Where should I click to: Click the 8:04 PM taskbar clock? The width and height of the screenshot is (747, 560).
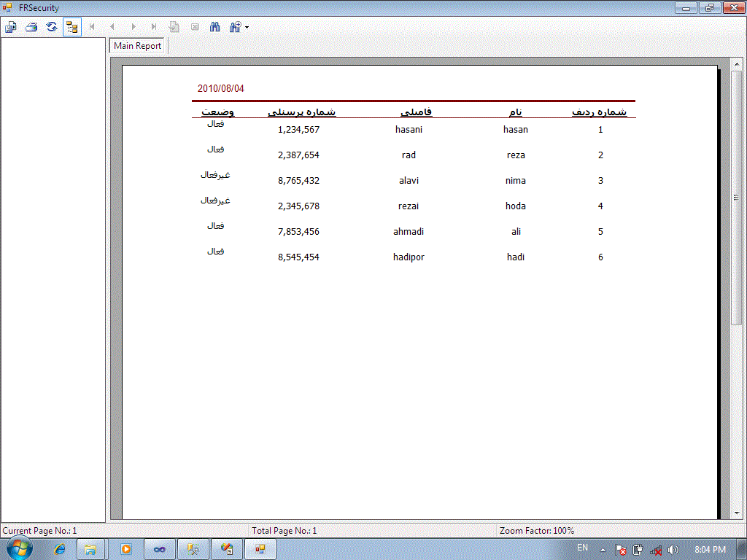click(x=710, y=549)
